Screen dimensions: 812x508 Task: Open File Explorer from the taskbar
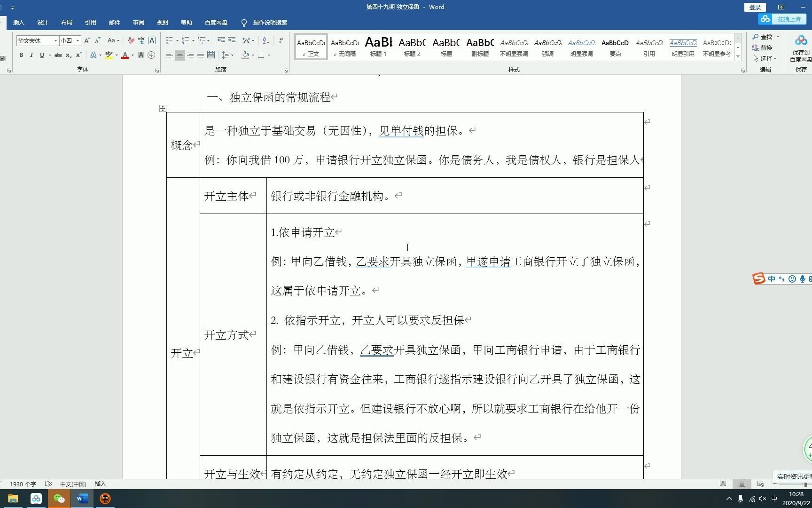click(13, 499)
